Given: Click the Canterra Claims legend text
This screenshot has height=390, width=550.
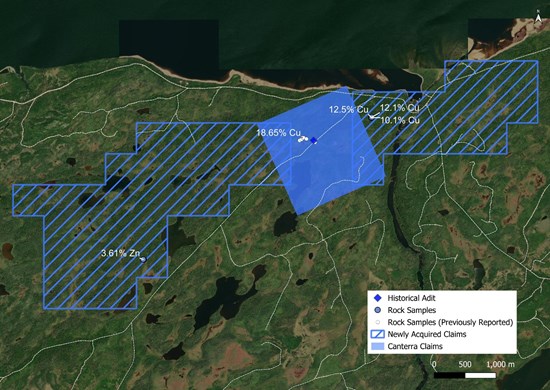Looking at the screenshot, I should pos(415,347).
